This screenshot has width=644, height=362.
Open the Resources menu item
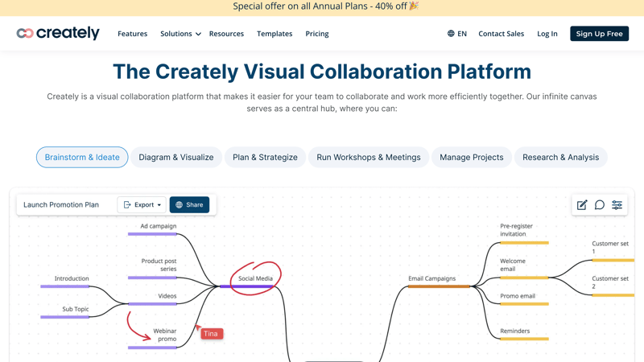pyautogui.click(x=226, y=34)
